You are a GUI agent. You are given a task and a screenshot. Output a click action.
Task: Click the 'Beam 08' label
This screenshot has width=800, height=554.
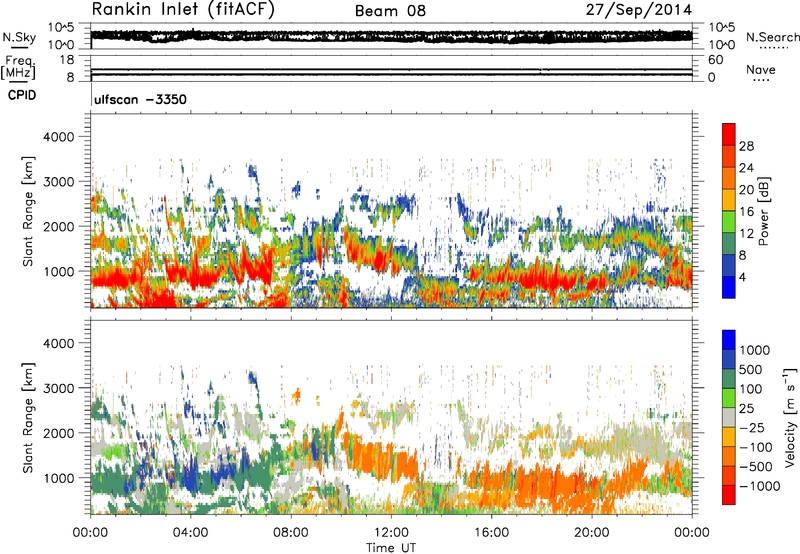coord(390,11)
